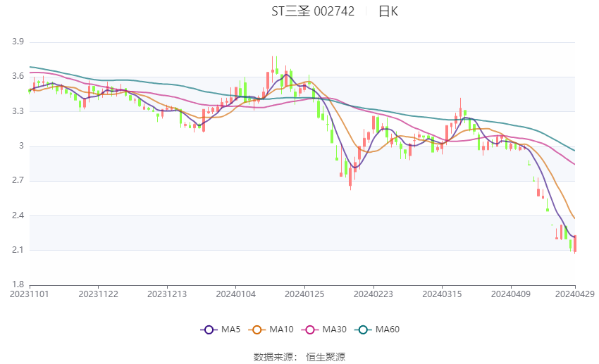
Task: Click the 20240429 date axis label
Action: [x=575, y=294]
